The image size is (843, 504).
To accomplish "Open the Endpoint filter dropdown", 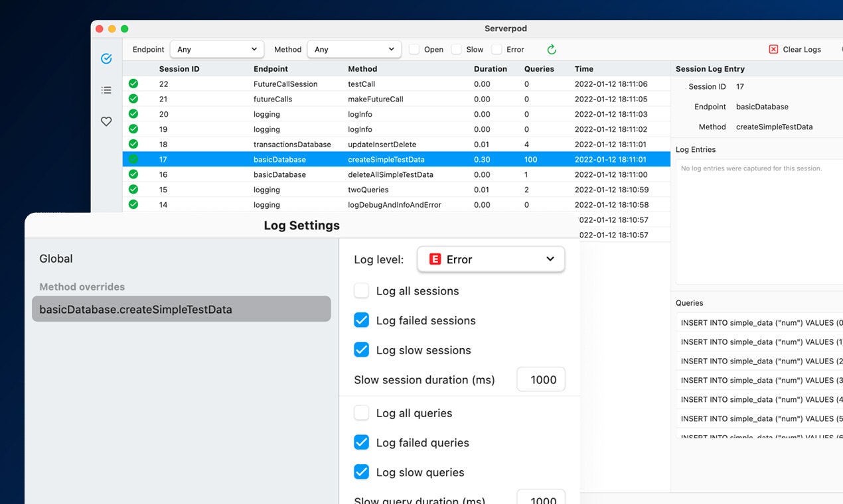I will coord(217,49).
